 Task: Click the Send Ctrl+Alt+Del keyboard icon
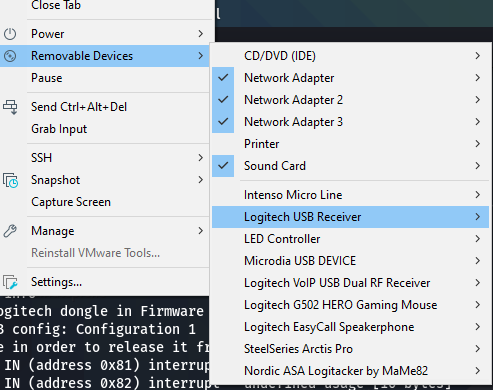click(x=10, y=107)
